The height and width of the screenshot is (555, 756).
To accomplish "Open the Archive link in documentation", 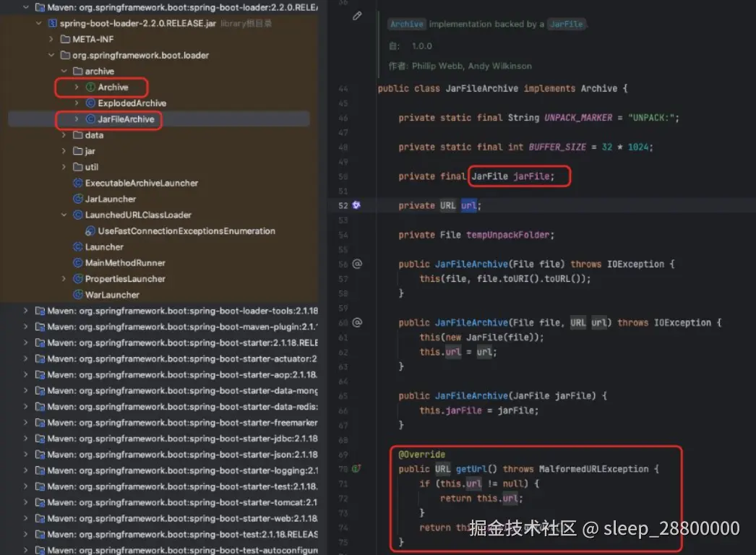I will click(x=406, y=24).
